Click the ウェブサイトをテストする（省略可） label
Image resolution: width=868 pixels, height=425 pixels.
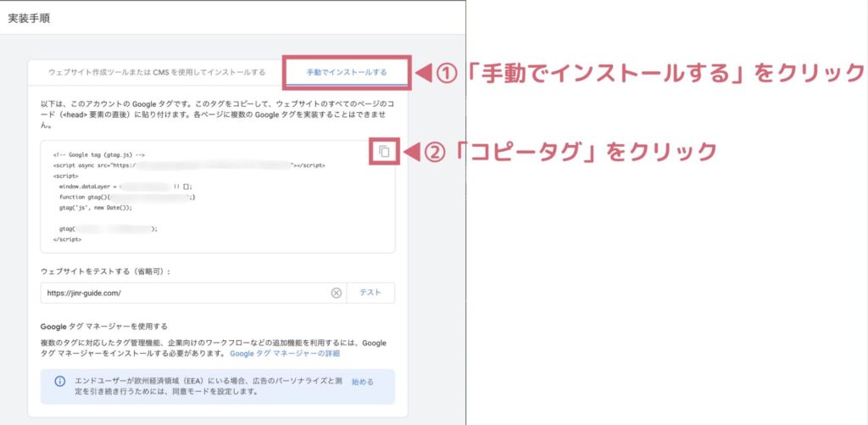coord(106,271)
